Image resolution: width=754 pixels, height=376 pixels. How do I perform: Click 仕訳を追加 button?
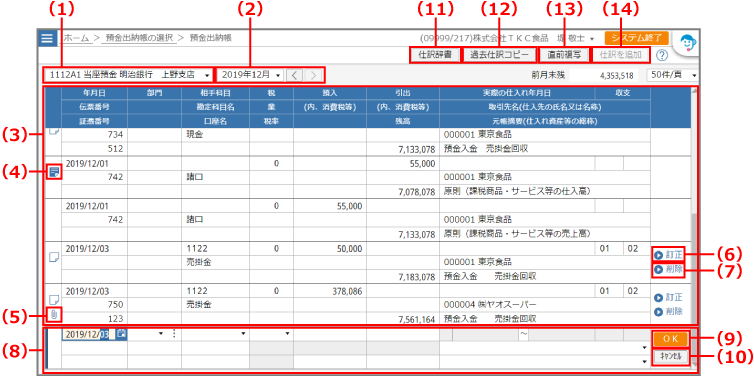[621, 55]
